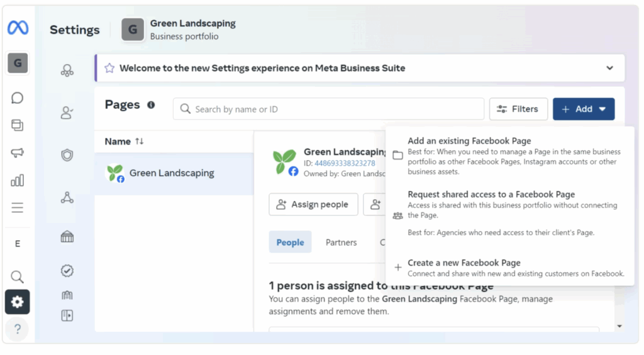Open the Billing bank building icon in settings sidebar
This screenshot has width=644, height=355.
point(67,236)
